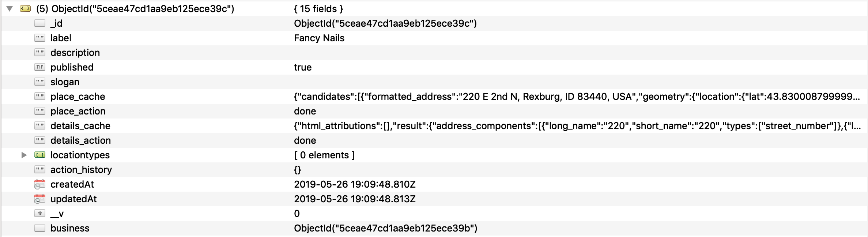
Task: Click the done value of place_action
Action: click(305, 111)
